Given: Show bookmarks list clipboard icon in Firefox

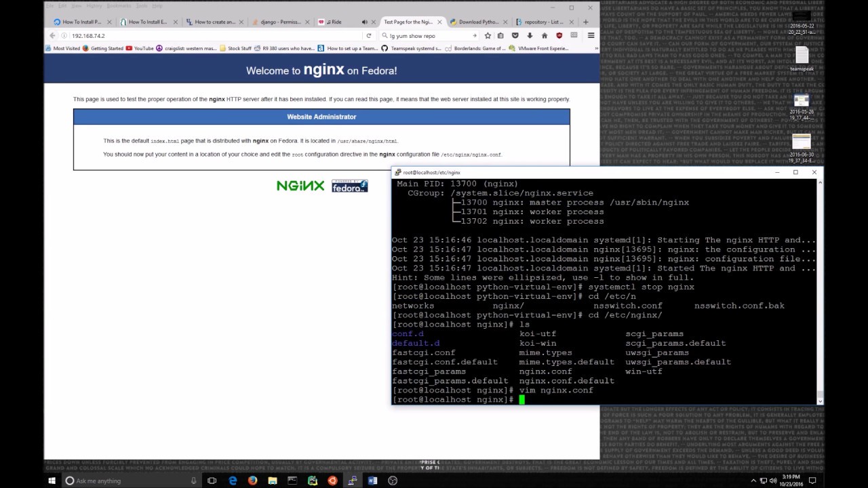Looking at the screenshot, I should [x=500, y=35].
